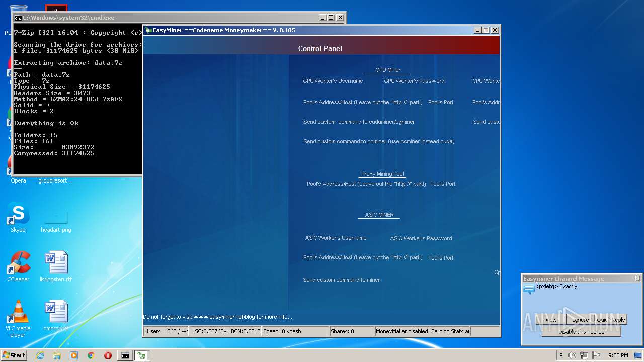Click Quick Reply in channel popup
This screenshot has width=644, height=362.
(611, 320)
